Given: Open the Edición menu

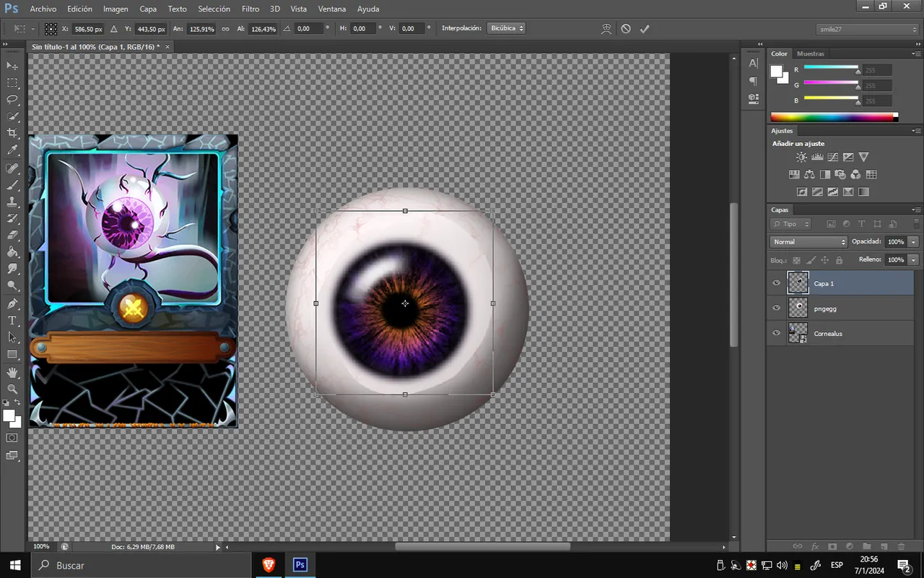Looking at the screenshot, I should [79, 9].
